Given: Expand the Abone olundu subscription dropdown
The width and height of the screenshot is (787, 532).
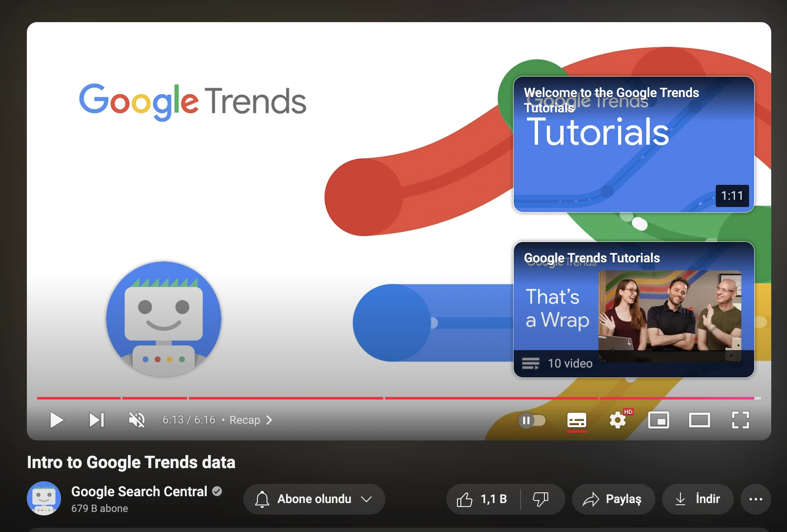Looking at the screenshot, I should (314, 499).
